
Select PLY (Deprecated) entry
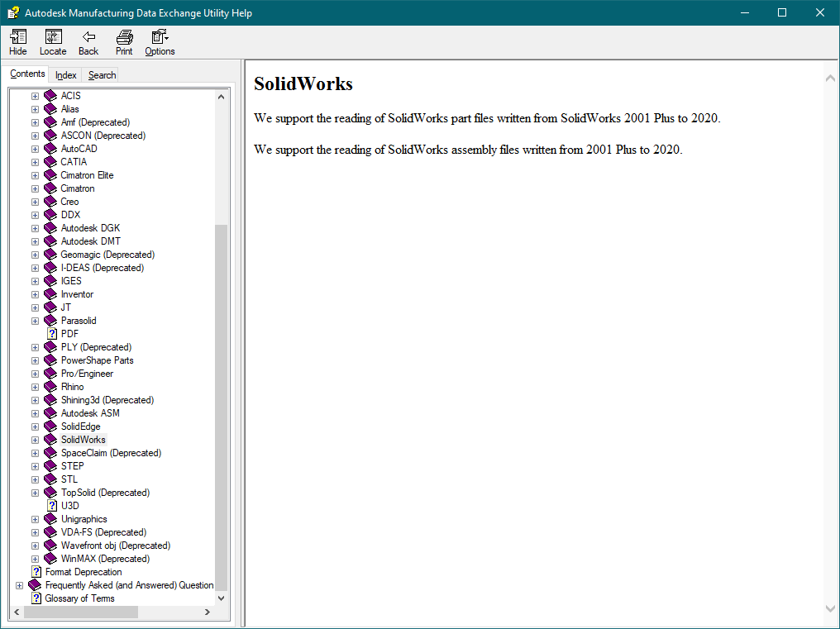pos(96,347)
